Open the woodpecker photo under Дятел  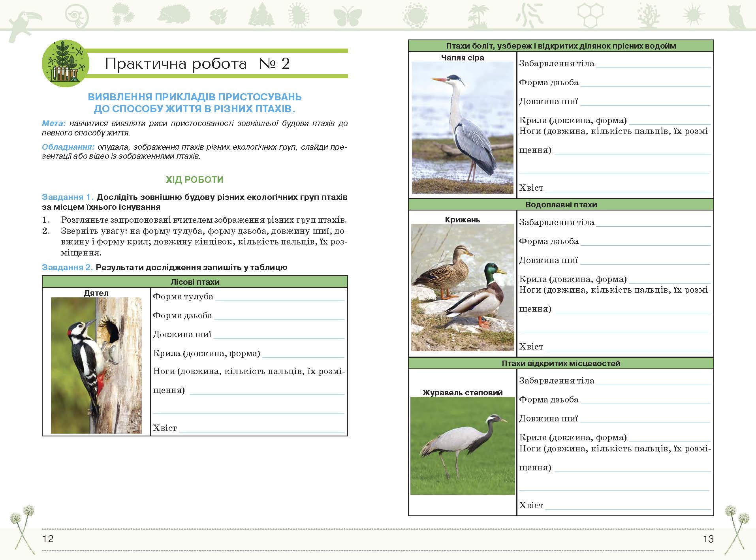click(x=96, y=366)
